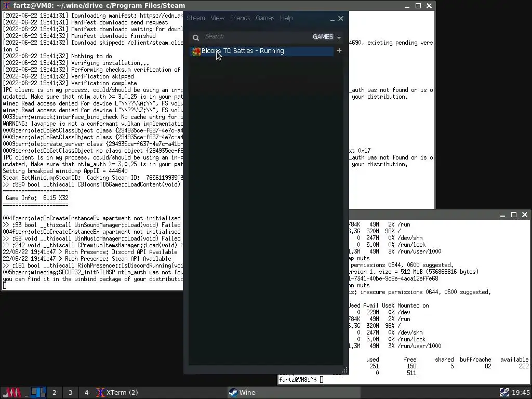
Task: Open the Steam menu
Action: [x=196, y=18]
